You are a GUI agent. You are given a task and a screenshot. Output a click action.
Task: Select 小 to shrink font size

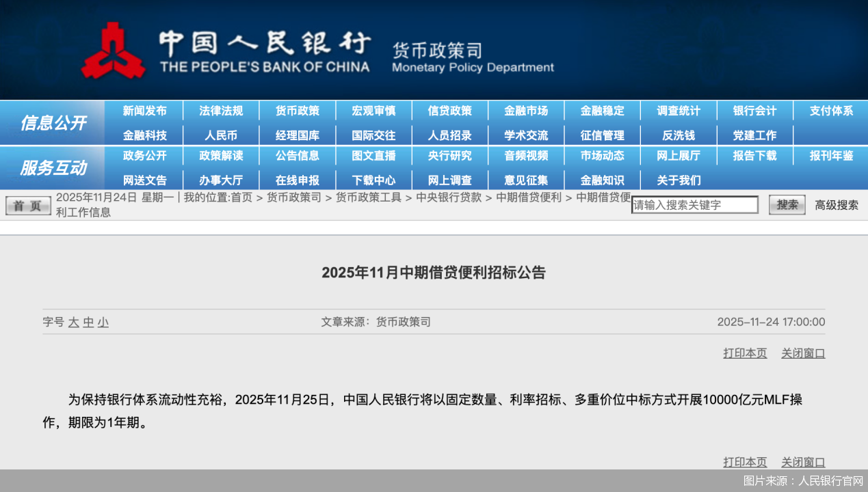[102, 322]
